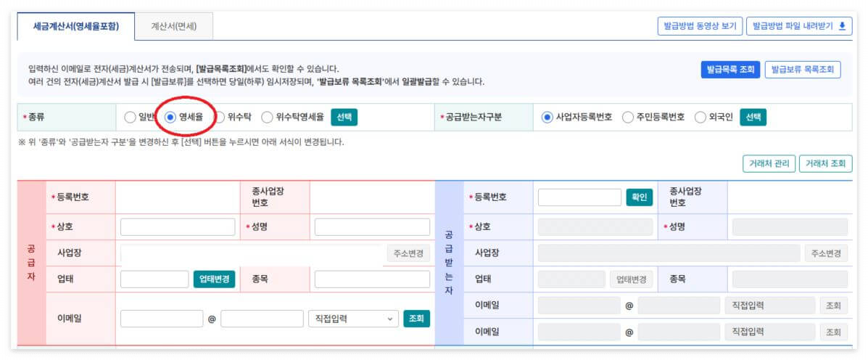Click recipient 상호 field
This screenshot has width=868, height=360.
595,227
